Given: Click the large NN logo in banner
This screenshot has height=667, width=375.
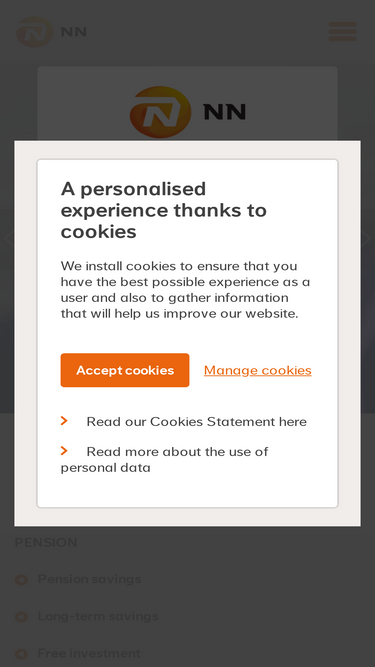Looking at the screenshot, I should [160, 112].
